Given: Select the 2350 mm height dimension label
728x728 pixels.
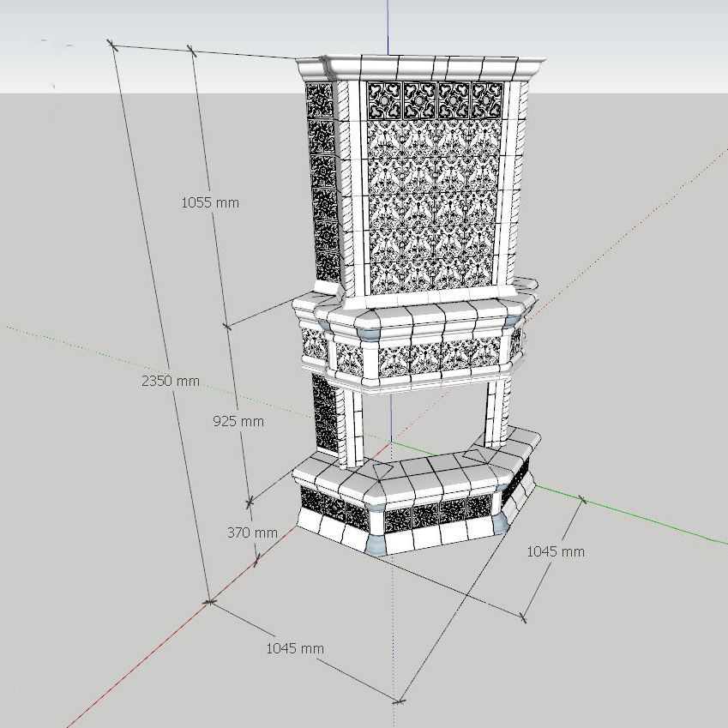Looking at the screenshot, I should click(x=171, y=381).
